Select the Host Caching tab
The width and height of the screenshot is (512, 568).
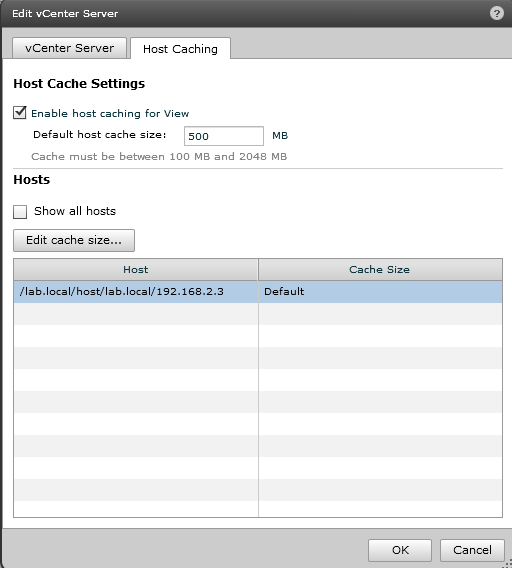coord(180,49)
